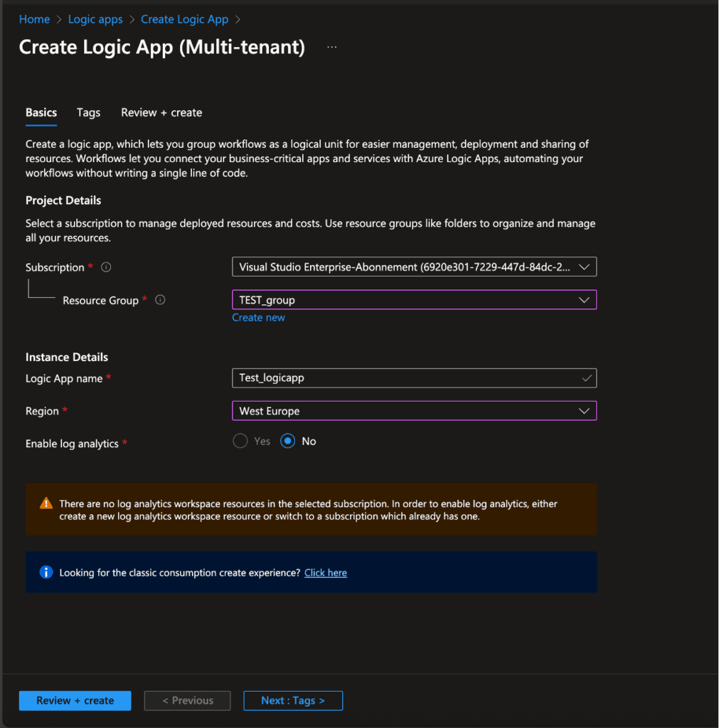Click the selected No radio button

click(x=287, y=441)
